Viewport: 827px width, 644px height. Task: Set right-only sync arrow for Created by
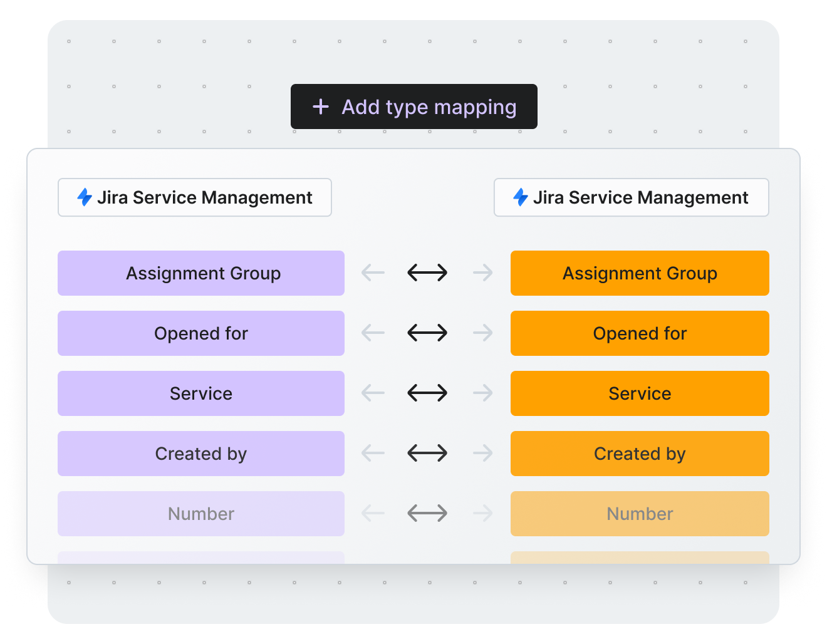coord(482,453)
